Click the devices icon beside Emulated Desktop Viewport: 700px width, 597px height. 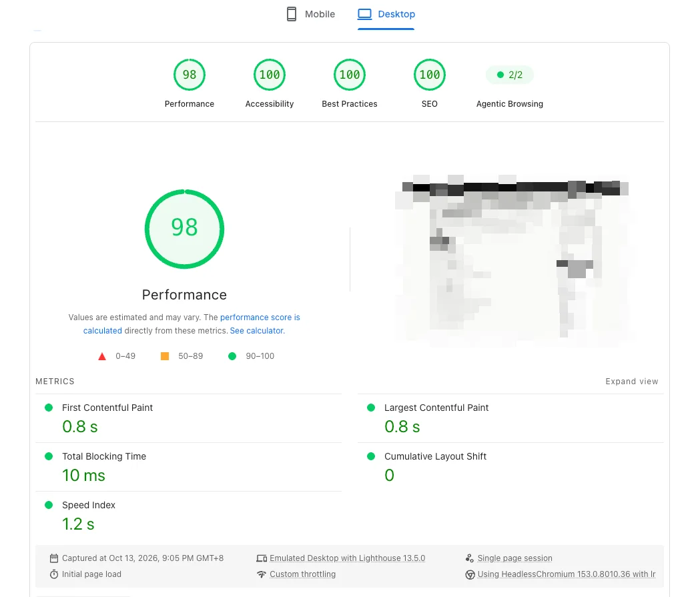262,558
